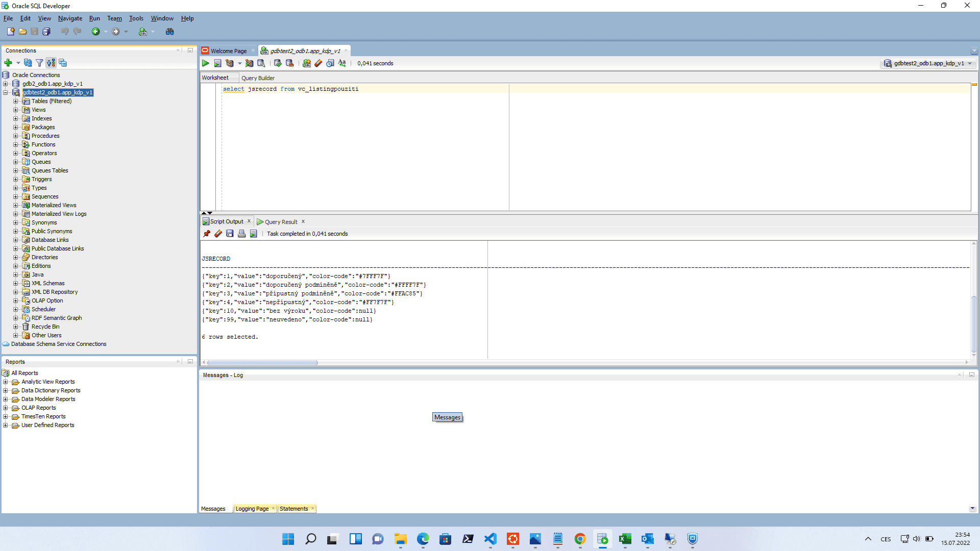Select the Logging Page tab
Screen dimensions: 980x551
[x=252, y=509]
